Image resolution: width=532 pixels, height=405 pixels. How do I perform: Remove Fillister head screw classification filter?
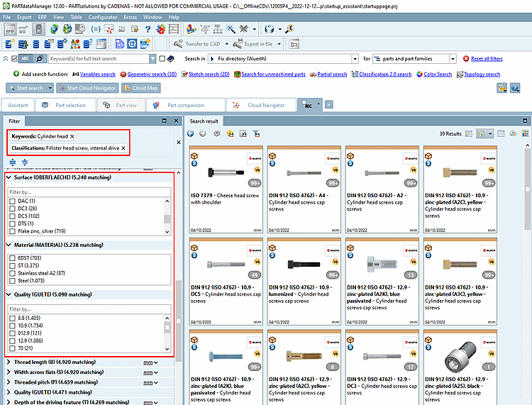point(123,148)
